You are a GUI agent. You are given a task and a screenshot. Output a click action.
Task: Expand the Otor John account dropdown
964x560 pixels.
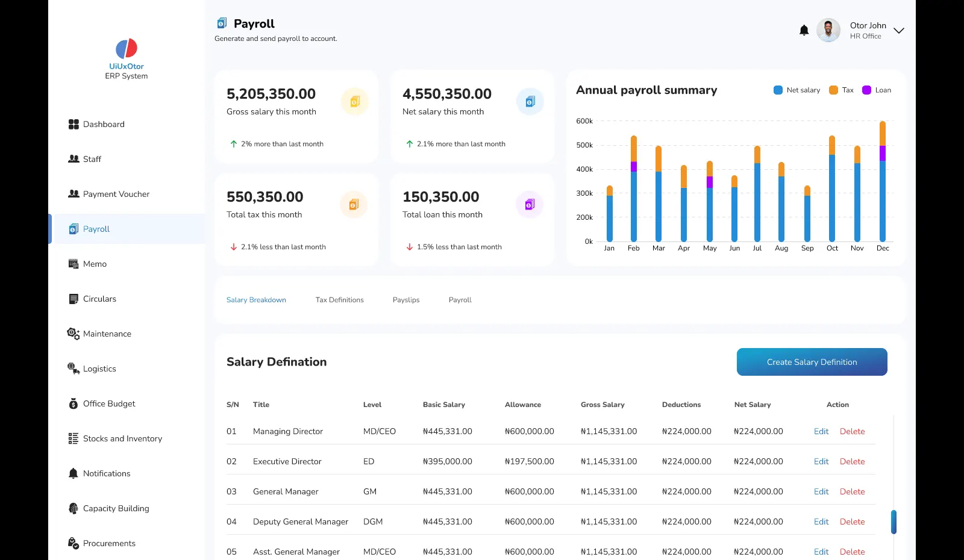click(898, 31)
